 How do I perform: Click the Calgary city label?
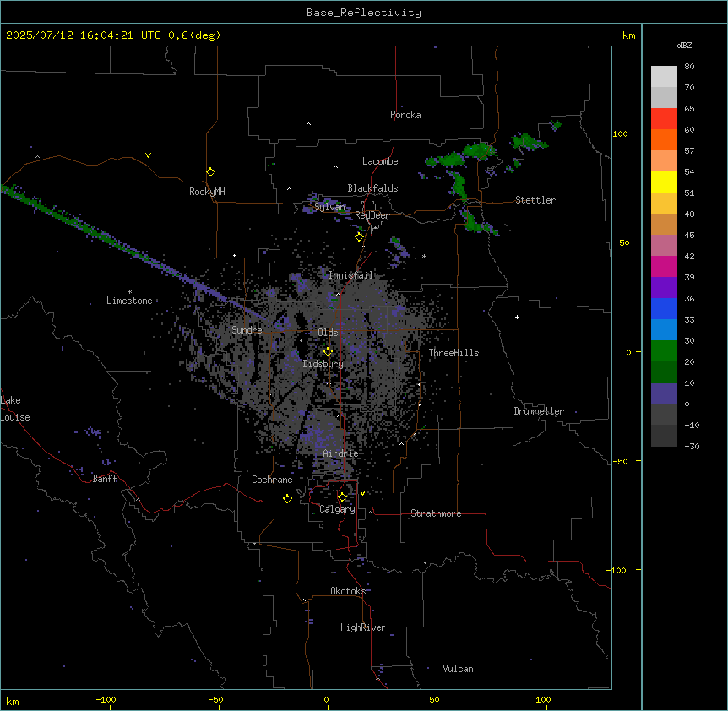338,509
